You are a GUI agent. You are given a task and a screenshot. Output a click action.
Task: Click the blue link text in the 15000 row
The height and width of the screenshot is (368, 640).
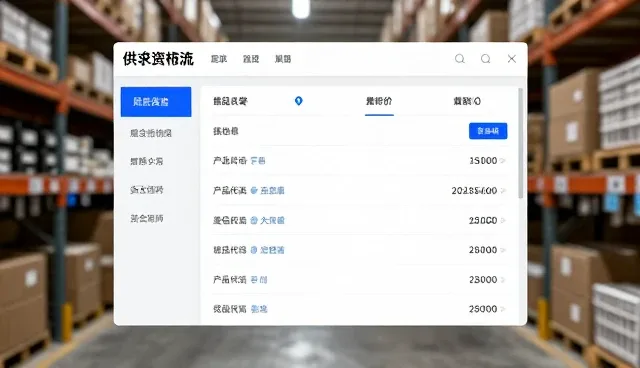[258, 161]
